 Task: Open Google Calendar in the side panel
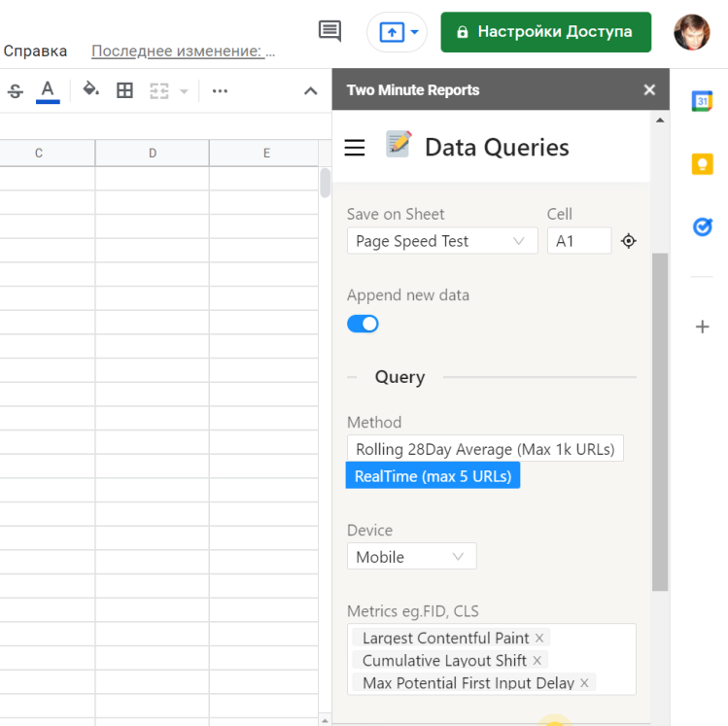pos(702,100)
